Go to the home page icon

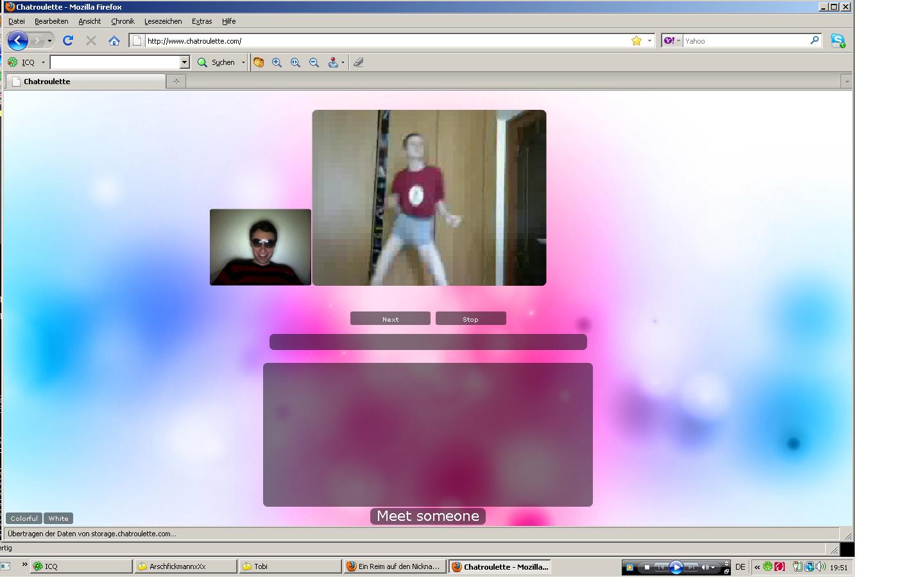pyautogui.click(x=114, y=40)
